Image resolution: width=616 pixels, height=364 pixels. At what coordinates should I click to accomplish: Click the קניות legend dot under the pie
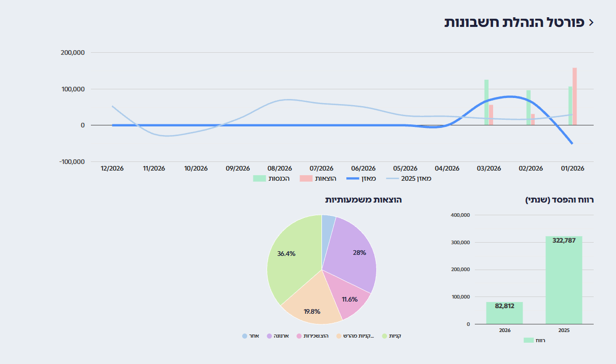click(384, 336)
